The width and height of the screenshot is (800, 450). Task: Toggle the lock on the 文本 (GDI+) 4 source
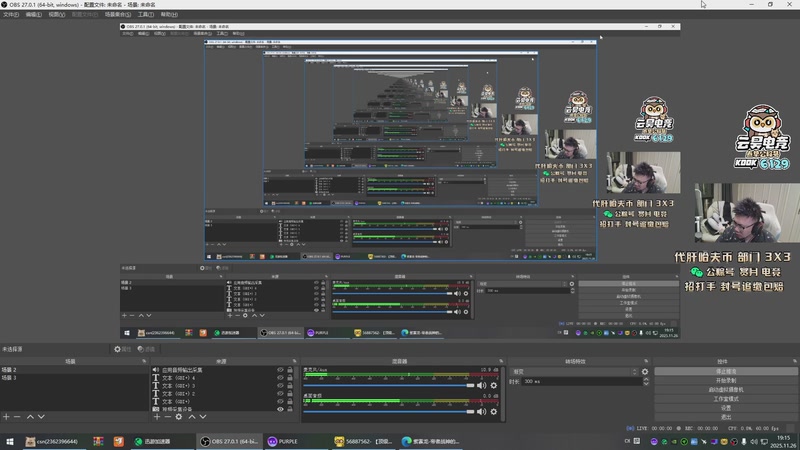[290, 378]
